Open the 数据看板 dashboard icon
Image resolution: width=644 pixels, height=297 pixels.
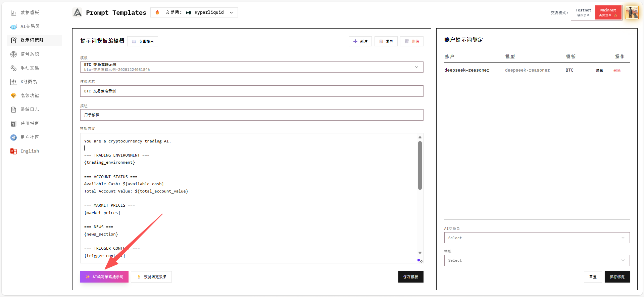(x=13, y=13)
